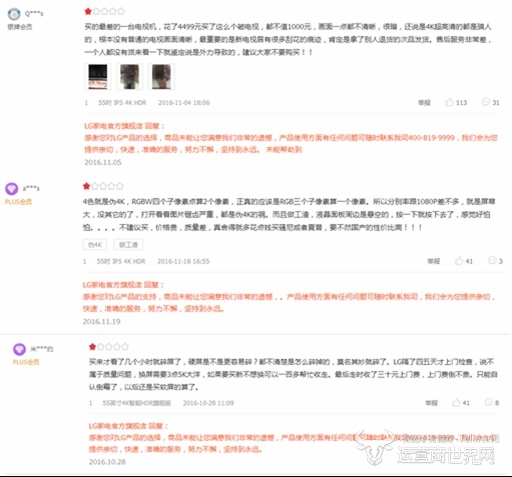Click the reply date 2016.11.05
Viewport: 512px width, 477px height.
point(103,162)
